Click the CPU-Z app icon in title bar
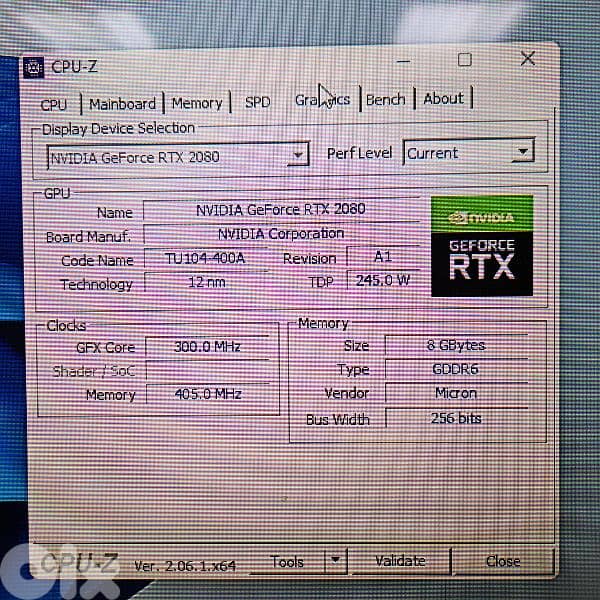 click(x=33, y=68)
